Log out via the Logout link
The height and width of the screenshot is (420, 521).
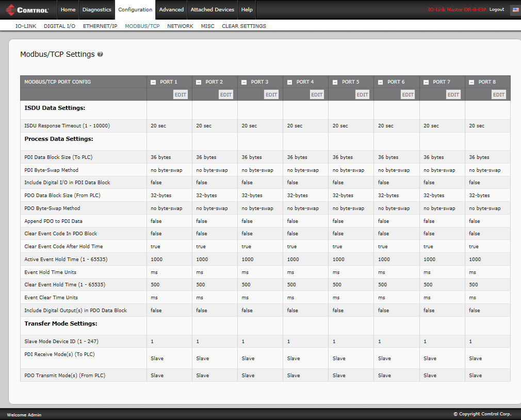(x=497, y=10)
